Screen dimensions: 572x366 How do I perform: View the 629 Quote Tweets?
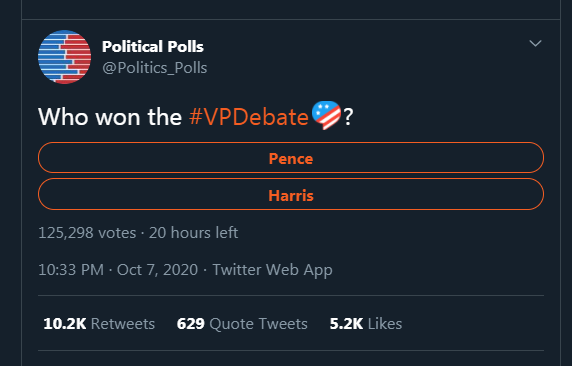point(242,324)
